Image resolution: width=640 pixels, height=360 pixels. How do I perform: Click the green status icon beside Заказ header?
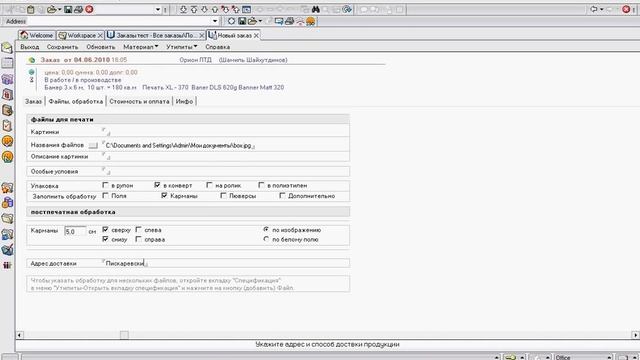click(32, 60)
